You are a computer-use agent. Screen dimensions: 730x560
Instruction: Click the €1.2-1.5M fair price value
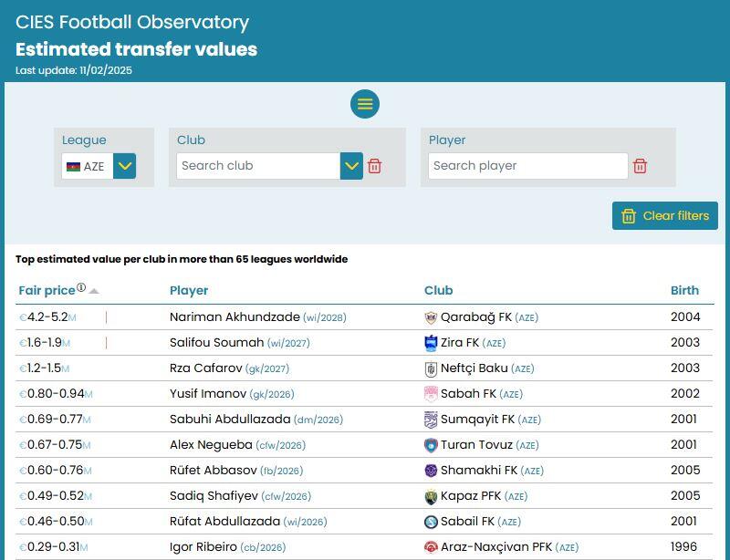coord(44,368)
